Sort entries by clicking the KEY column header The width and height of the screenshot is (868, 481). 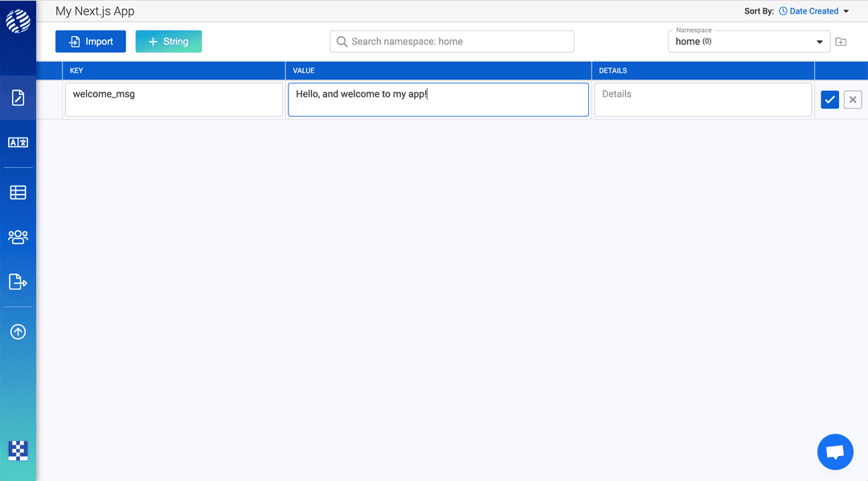(75, 70)
